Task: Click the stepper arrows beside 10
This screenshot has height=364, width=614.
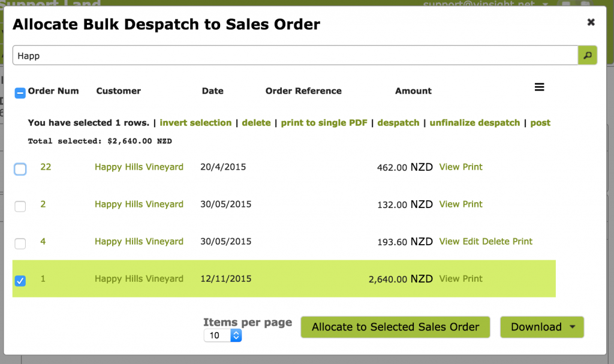Action: [x=236, y=335]
